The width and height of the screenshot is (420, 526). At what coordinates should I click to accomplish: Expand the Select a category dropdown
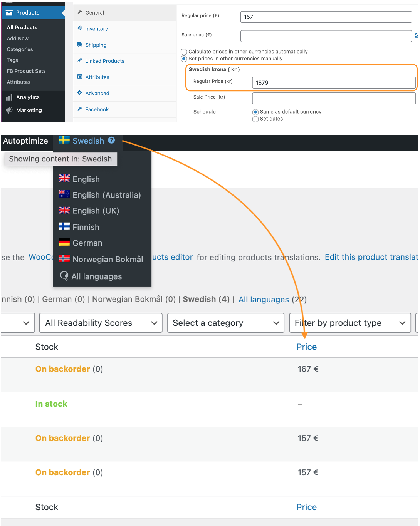pyautogui.click(x=225, y=323)
